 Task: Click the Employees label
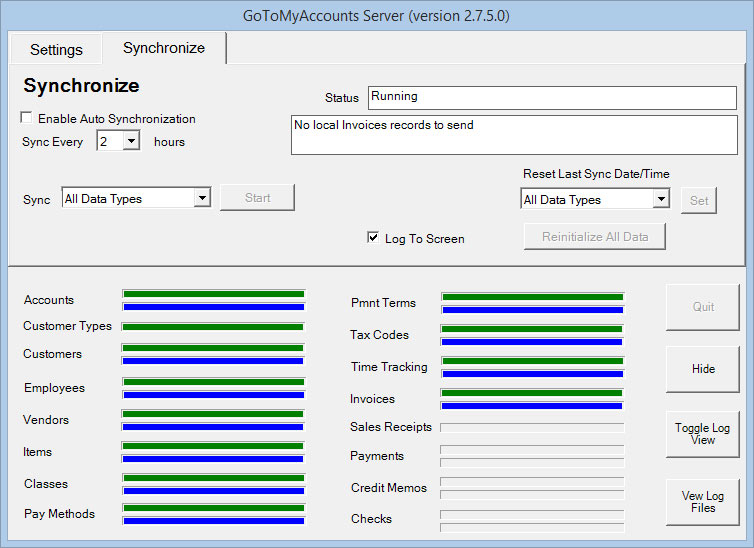tap(54, 388)
